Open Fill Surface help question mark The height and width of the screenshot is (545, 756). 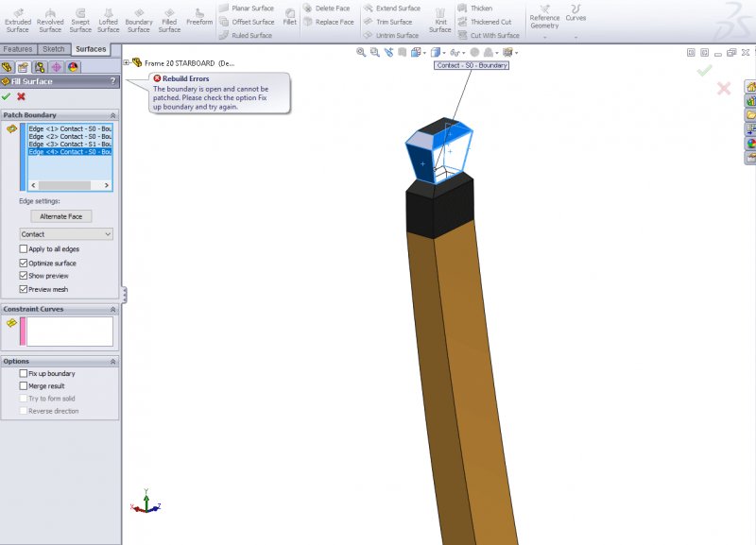click(x=112, y=81)
